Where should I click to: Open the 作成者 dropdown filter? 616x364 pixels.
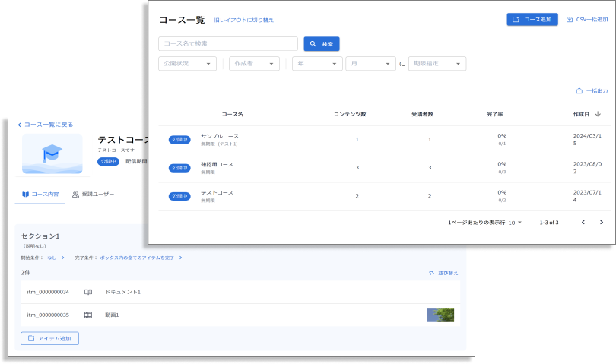[254, 64]
